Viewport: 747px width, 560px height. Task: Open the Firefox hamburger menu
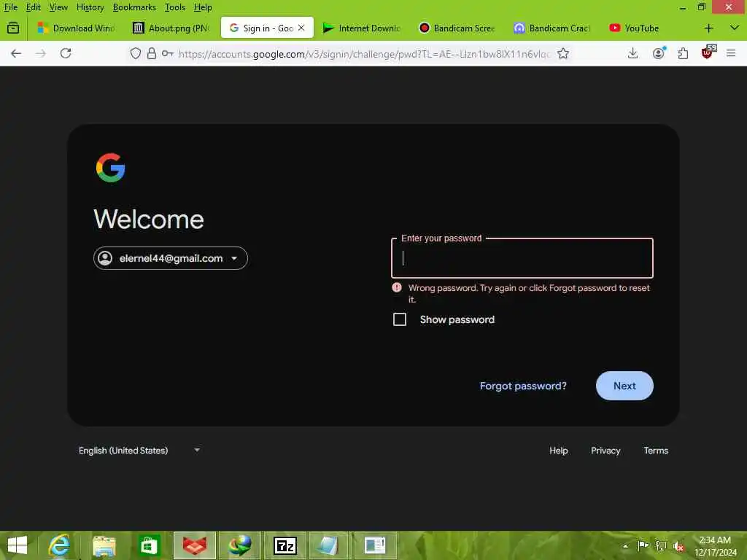[731, 53]
